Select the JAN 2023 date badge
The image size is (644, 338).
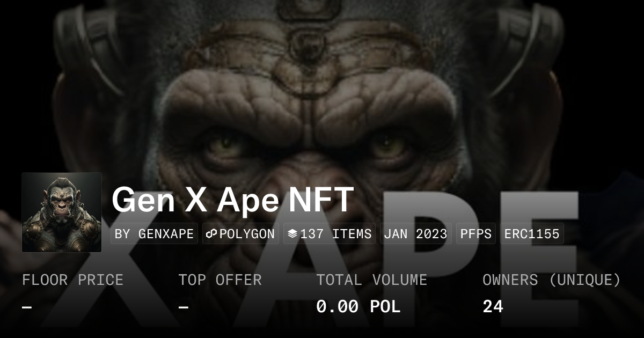pos(416,234)
